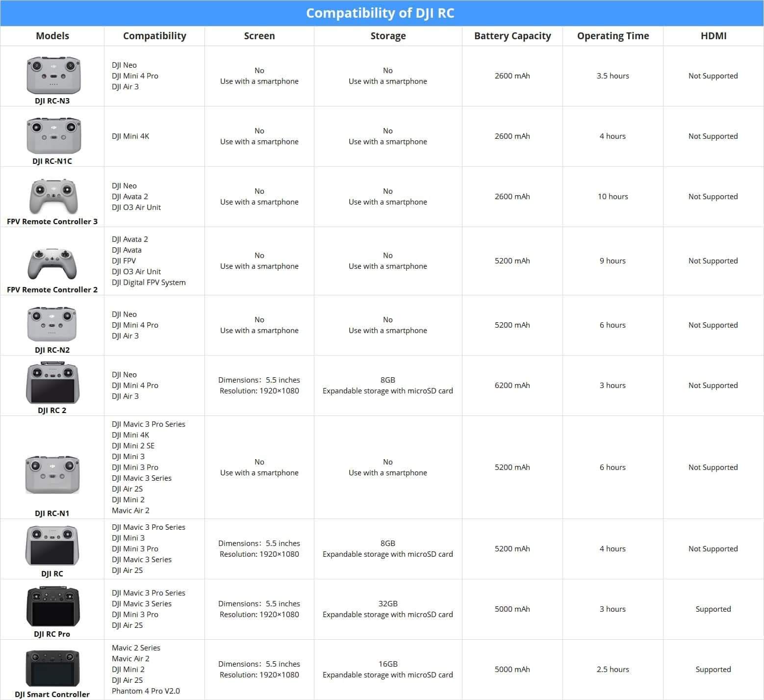764x700 pixels.
Task: Click the Phantom 4 Pro V2.0 entry
Action: [x=146, y=691]
